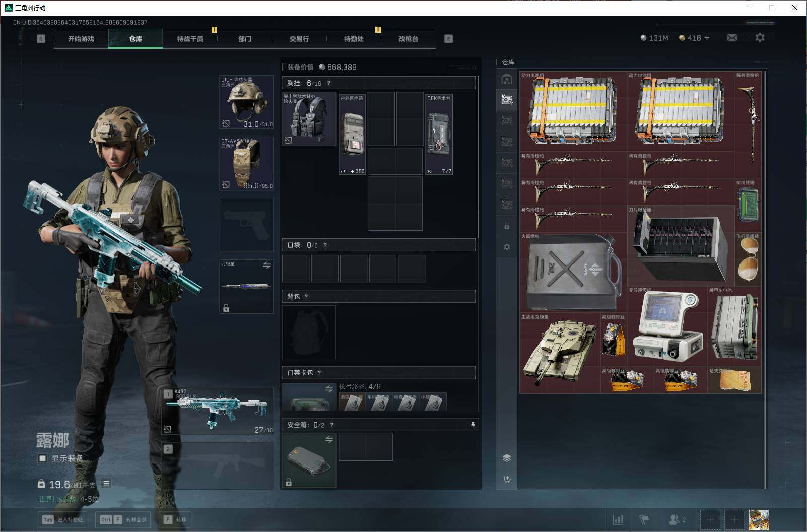The height and width of the screenshot is (532, 807).
Task: Toggle the pin on the 安全箱 header
Action: pyautogui.click(x=473, y=425)
